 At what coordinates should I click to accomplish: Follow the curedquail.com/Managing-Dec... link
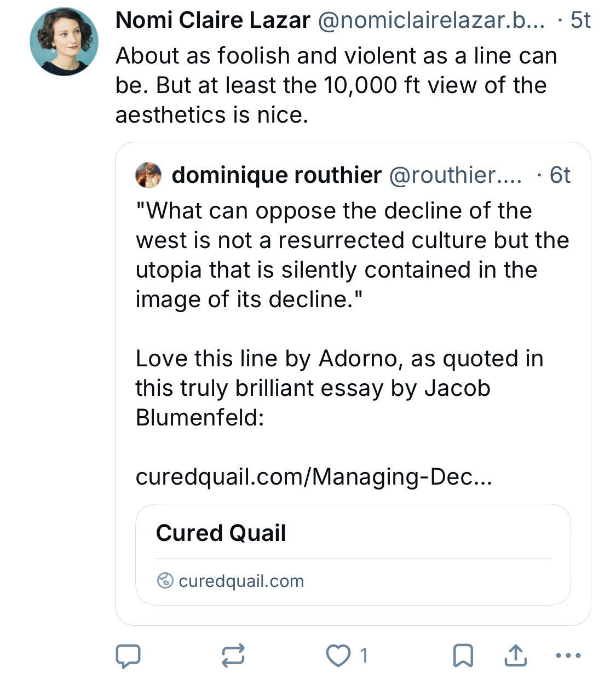314,476
